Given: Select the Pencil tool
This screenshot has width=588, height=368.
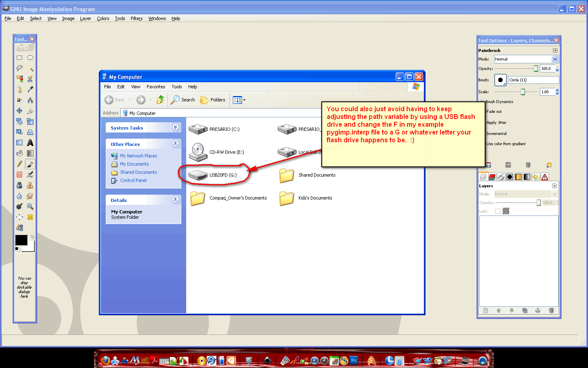Looking at the screenshot, I should (x=19, y=164).
